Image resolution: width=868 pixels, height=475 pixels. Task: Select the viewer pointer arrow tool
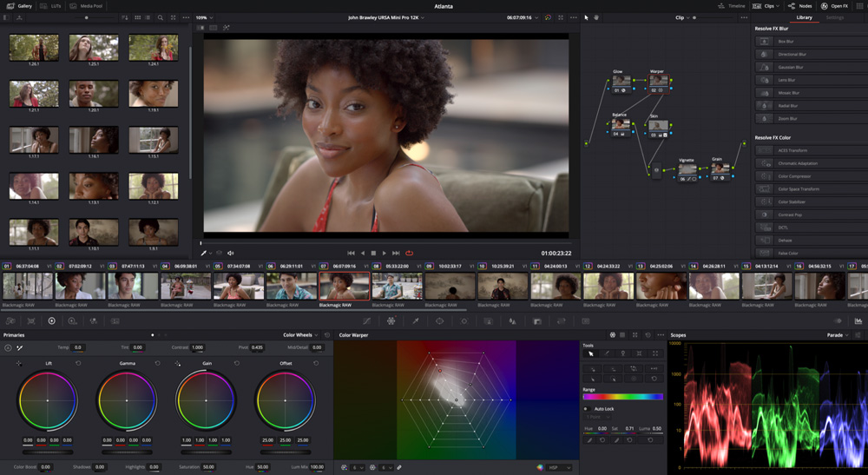tap(586, 17)
